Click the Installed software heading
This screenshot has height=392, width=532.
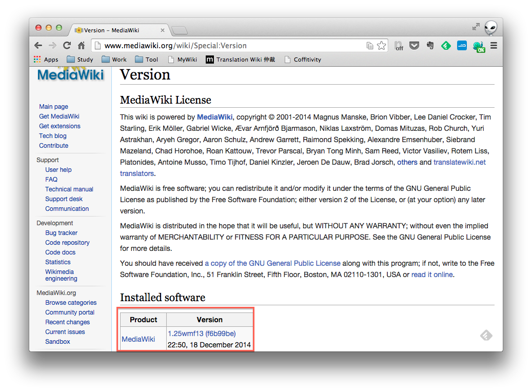[x=163, y=297]
